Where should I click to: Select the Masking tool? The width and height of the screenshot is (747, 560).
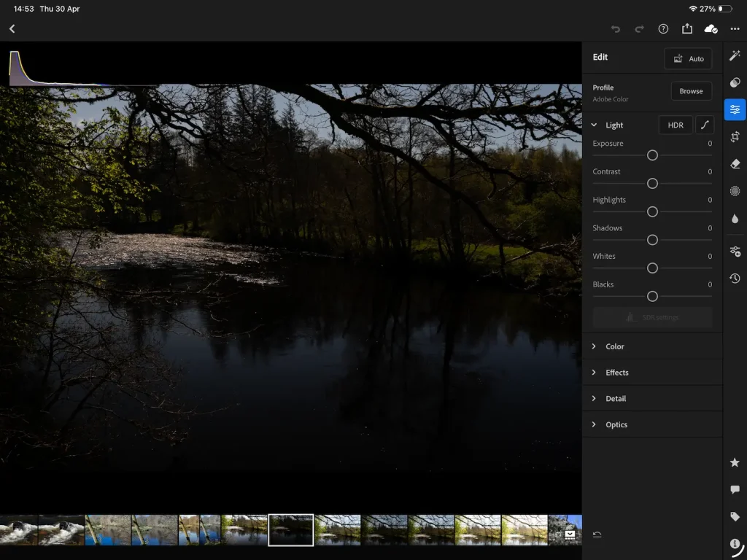coord(735,190)
